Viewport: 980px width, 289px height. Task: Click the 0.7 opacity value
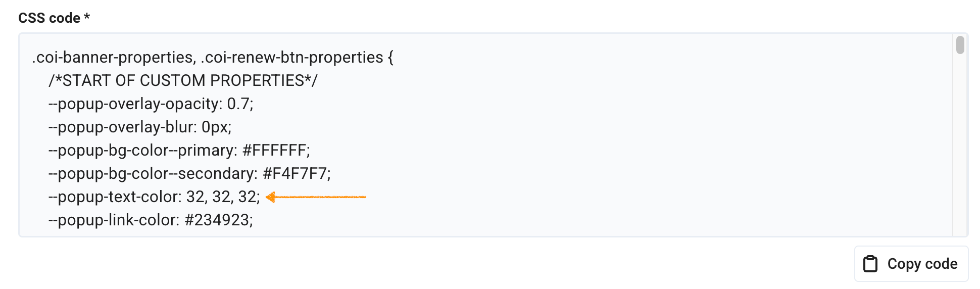pos(238,104)
